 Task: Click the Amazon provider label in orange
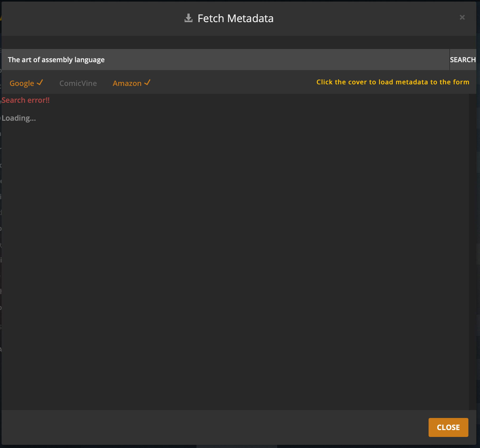(x=127, y=83)
